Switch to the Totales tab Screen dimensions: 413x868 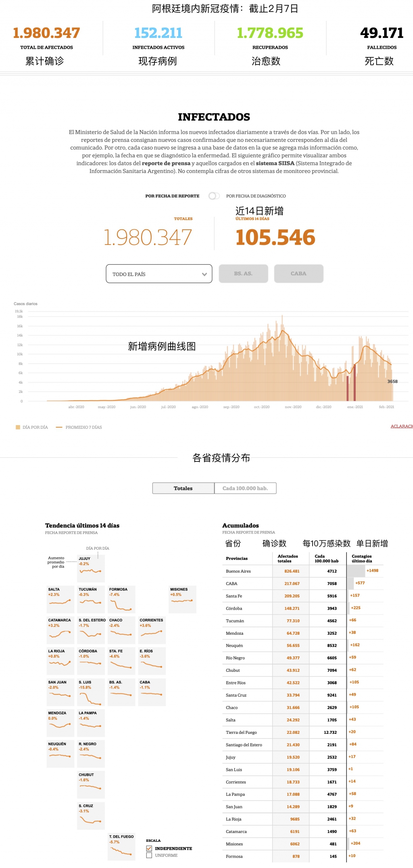(183, 488)
